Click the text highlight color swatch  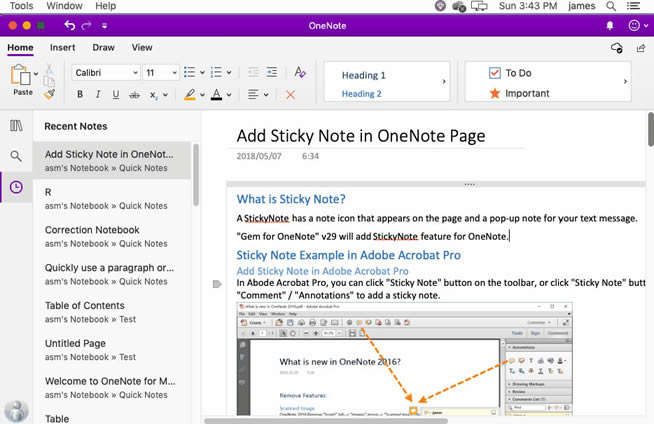[189, 95]
